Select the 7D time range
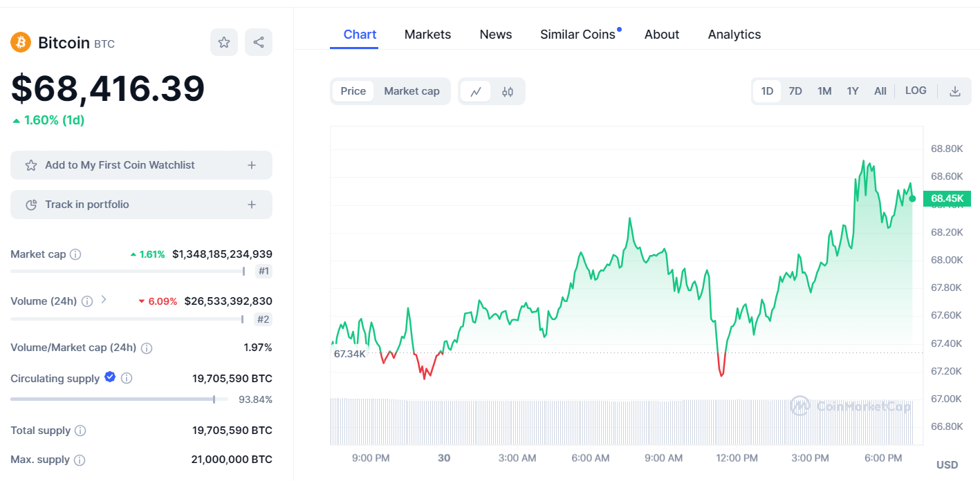The width and height of the screenshot is (980, 481). tap(795, 91)
